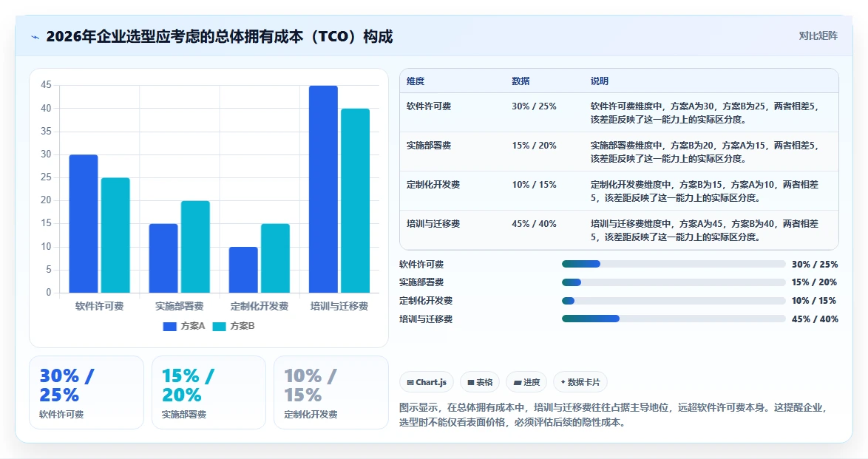The height and width of the screenshot is (459, 868).
Task: Click the 维度 table column header
Action: point(416,81)
